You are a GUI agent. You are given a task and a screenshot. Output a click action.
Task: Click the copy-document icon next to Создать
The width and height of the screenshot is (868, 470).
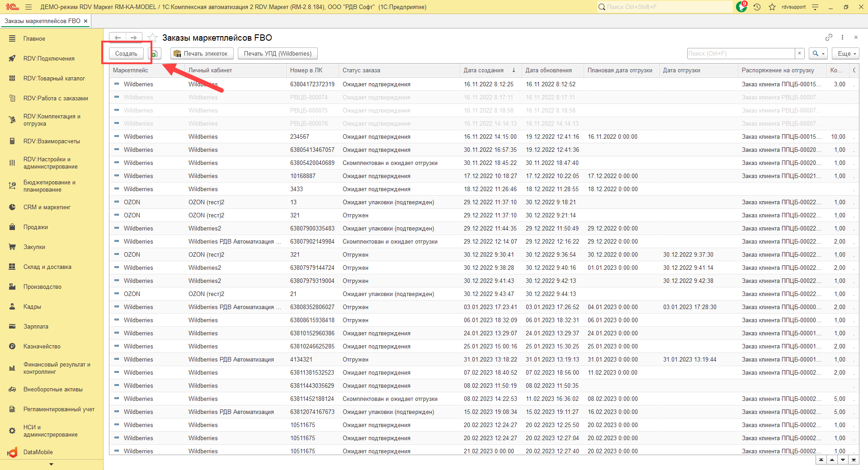coord(155,54)
